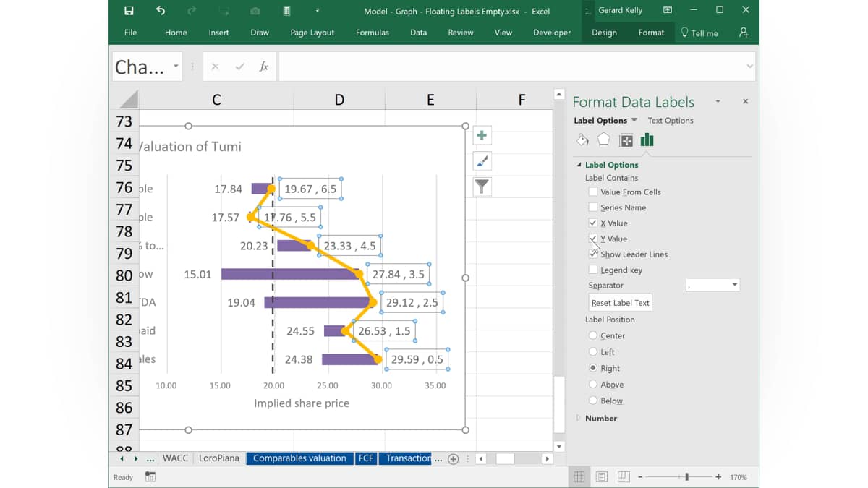Open the Formulas ribbon tab

pyautogui.click(x=373, y=33)
